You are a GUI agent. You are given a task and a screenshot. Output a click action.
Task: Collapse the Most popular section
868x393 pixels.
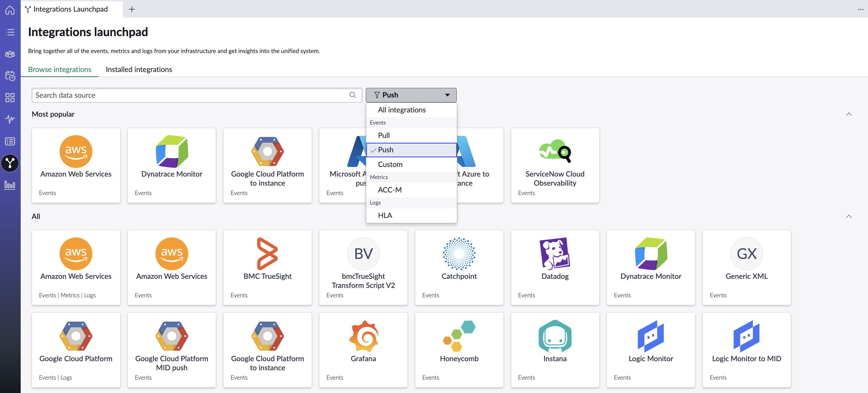pyautogui.click(x=849, y=114)
